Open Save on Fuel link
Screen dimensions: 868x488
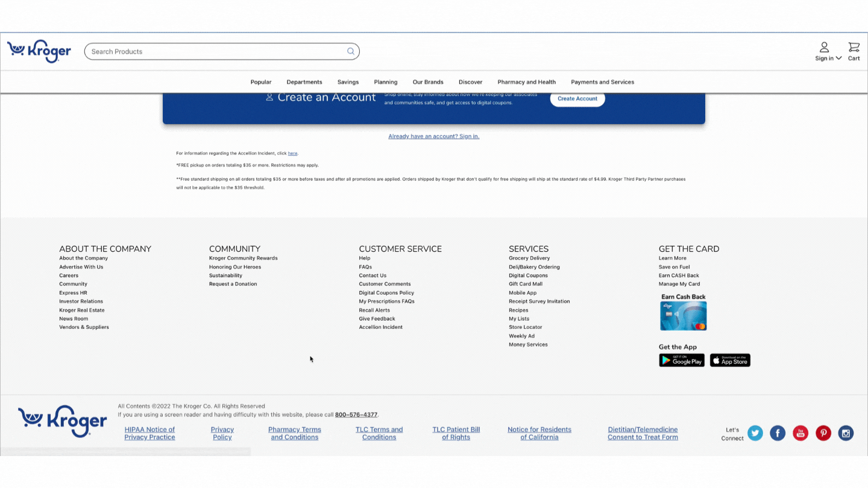(x=674, y=267)
